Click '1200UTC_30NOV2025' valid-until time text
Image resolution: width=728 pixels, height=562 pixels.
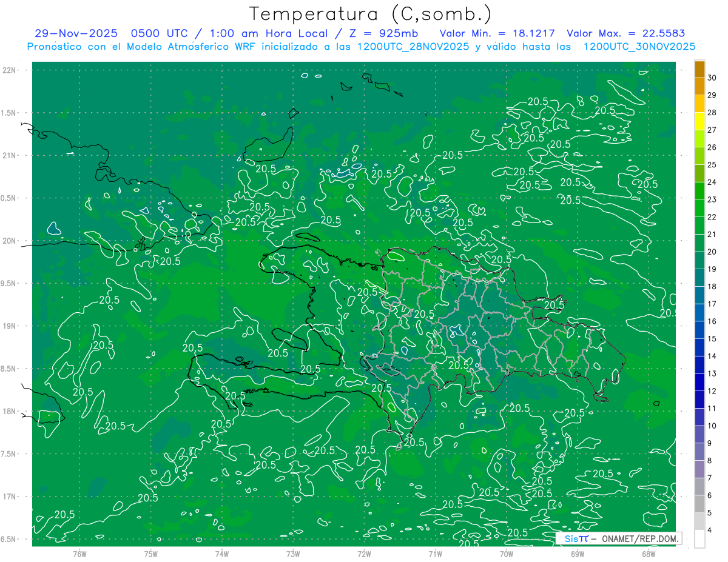(x=639, y=47)
